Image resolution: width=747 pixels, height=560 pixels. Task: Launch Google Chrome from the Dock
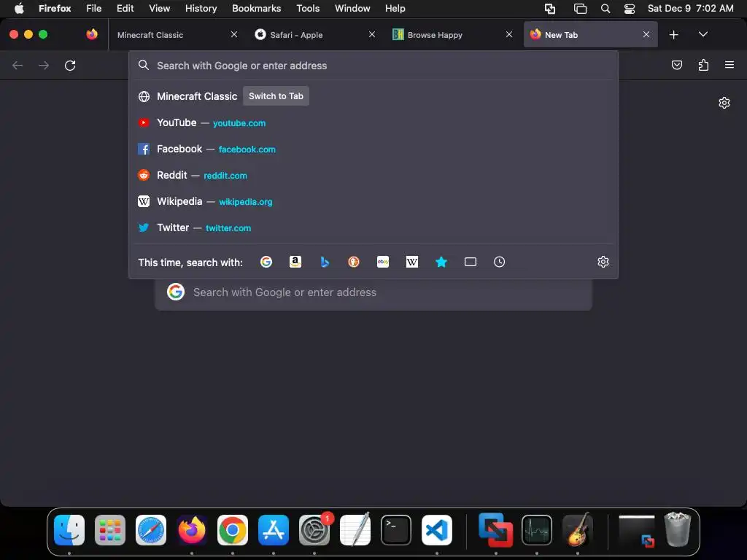tap(233, 530)
